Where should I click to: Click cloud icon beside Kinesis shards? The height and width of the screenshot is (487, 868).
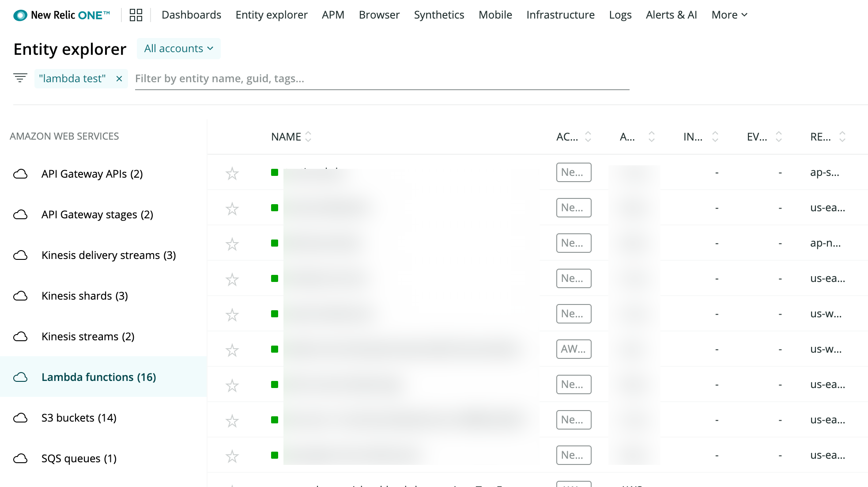point(20,296)
